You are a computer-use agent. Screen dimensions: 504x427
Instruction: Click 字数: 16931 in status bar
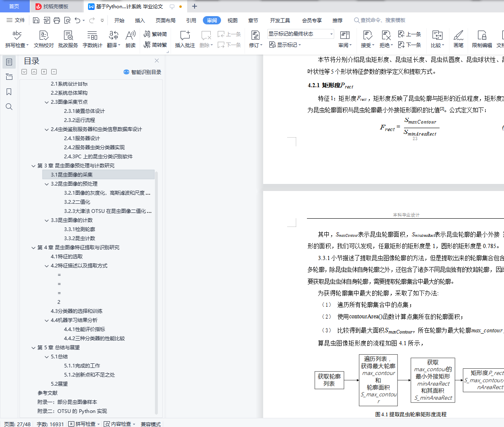coord(50,424)
